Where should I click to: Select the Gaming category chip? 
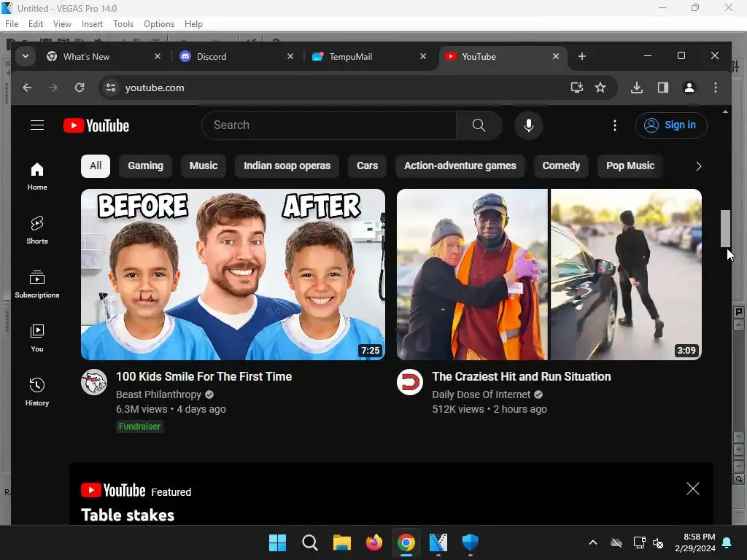pyautogui.click(x=145, y=166)
